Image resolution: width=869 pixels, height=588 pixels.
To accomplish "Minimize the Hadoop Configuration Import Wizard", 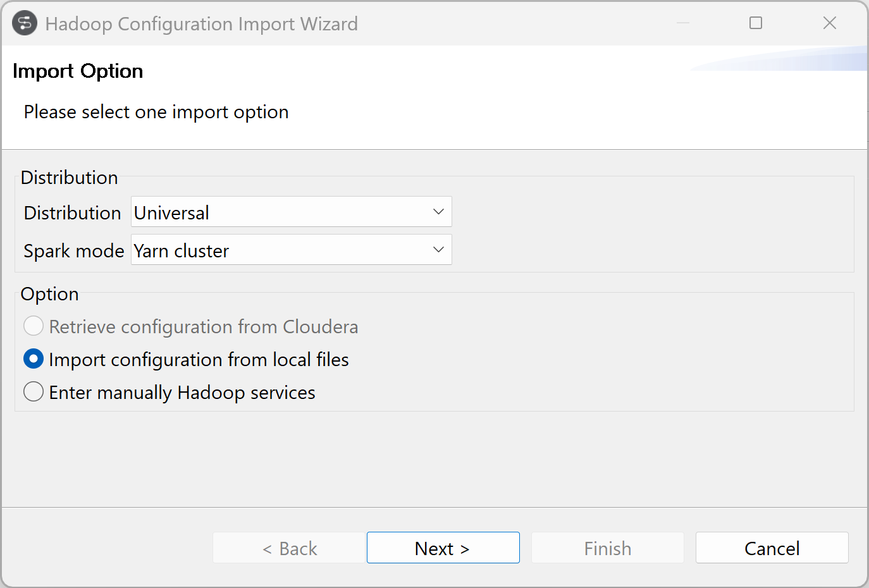I will 683,23.
